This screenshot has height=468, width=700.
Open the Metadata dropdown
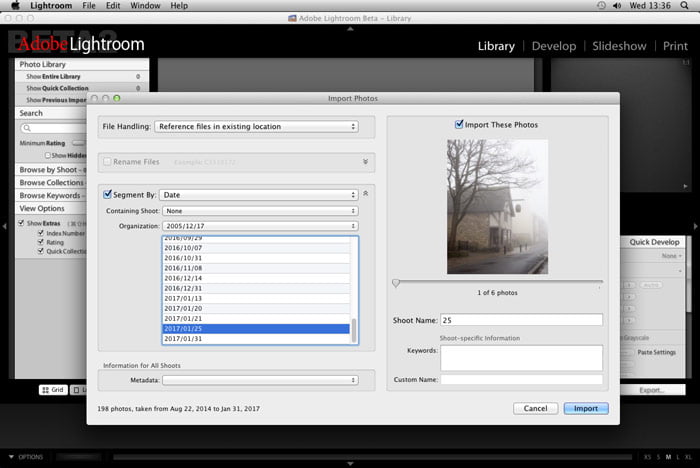260,380
